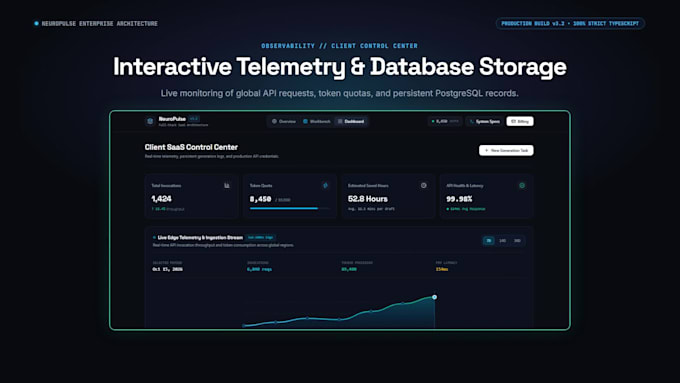Viewport: 680px width, 383px height.
Task: Click the 1,424 total invocations value
Action: click(161, 199)
